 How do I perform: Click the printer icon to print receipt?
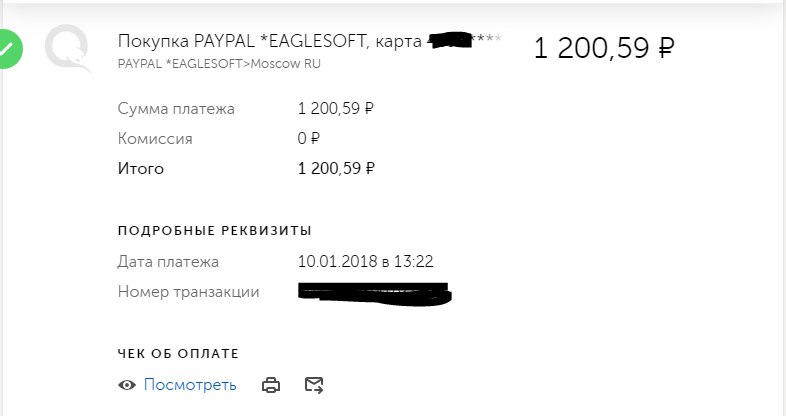[271, 385]
